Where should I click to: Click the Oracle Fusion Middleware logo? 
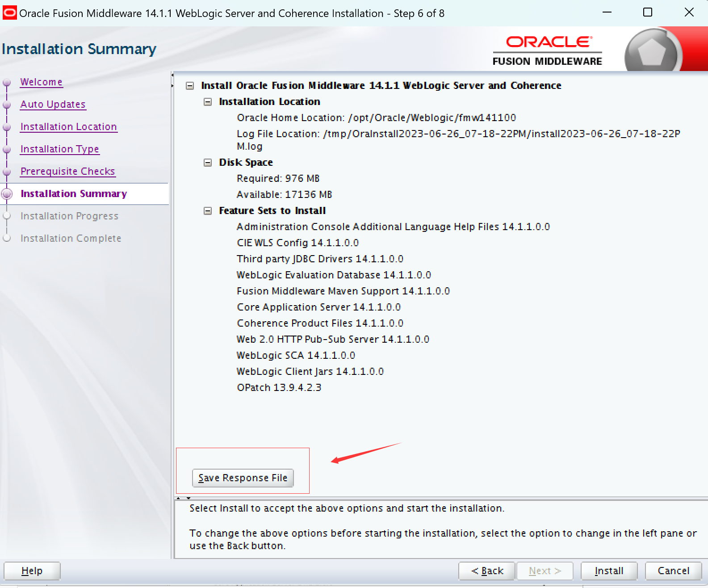click(x=547, y=51)
